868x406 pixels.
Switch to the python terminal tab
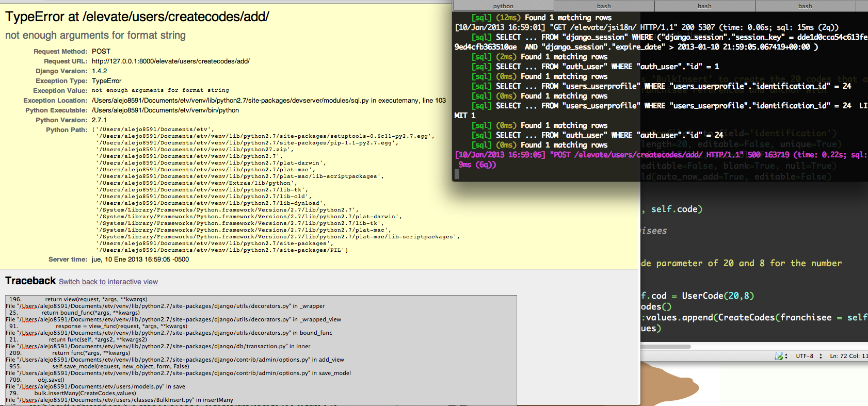[x=503, y=6]
